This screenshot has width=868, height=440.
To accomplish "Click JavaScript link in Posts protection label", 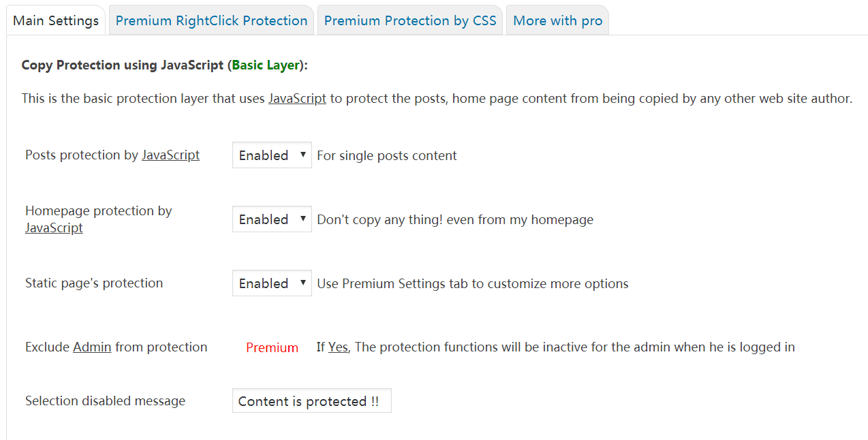I will coord(170,155).
